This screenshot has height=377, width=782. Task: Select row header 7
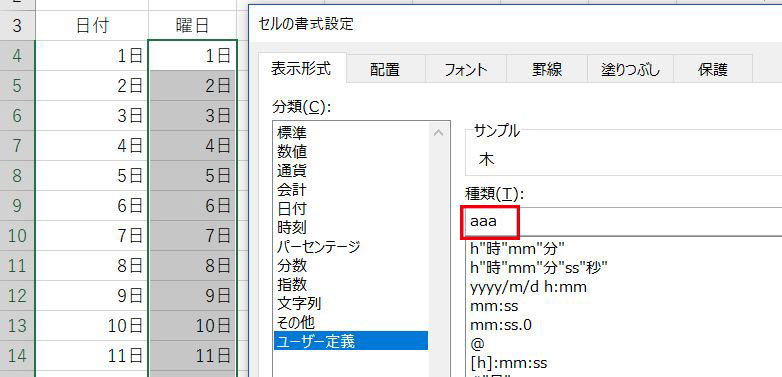pos(17,145)
